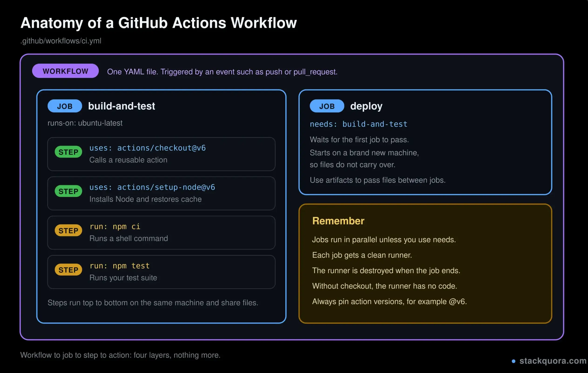Click the code 'needs: build-and-test'
The width and height of the screenshot is (588, 373).
[x=358, y=124]
